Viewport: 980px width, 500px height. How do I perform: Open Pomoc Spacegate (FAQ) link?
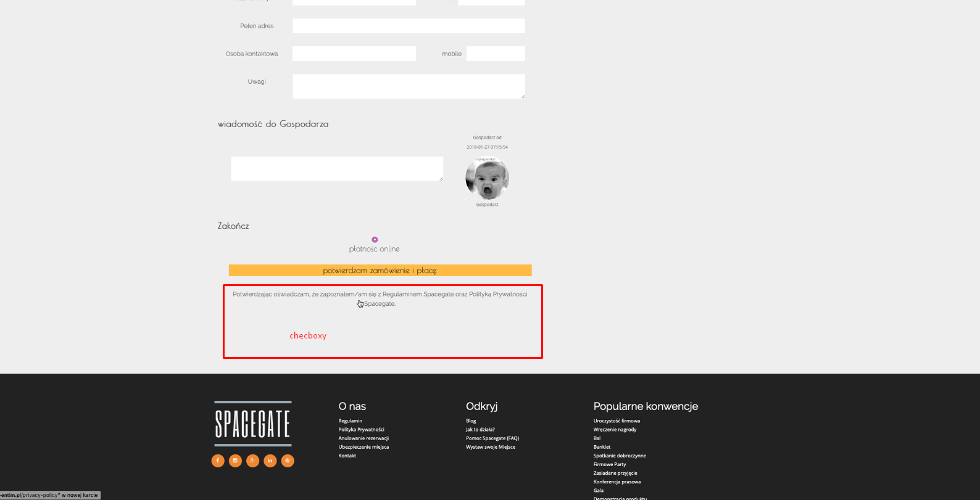tap(492, 438)
